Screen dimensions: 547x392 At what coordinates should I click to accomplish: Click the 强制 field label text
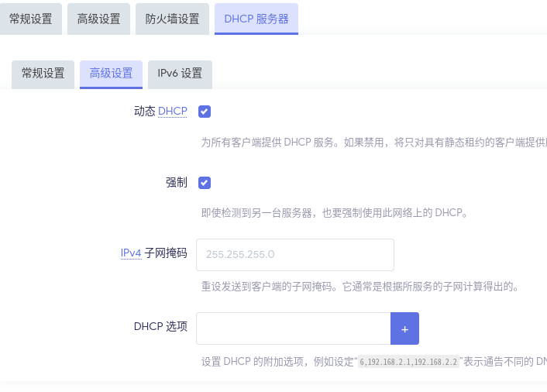(x=176, y=183)
